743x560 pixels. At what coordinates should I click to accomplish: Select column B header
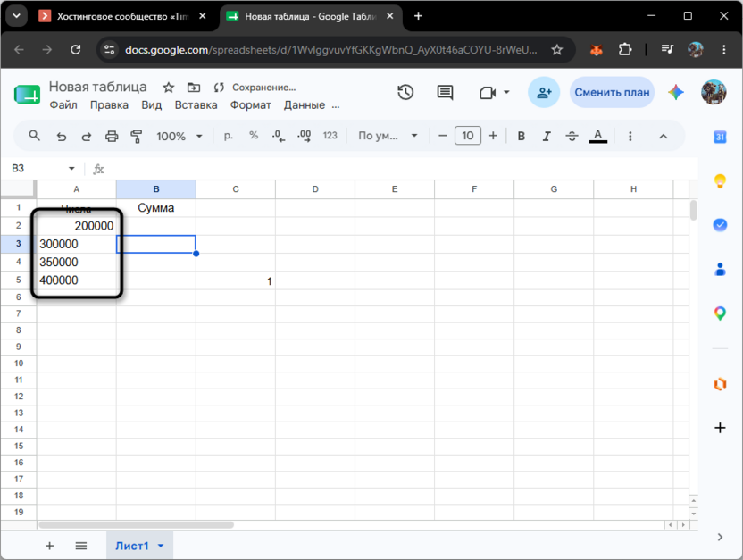coord(156,189)
